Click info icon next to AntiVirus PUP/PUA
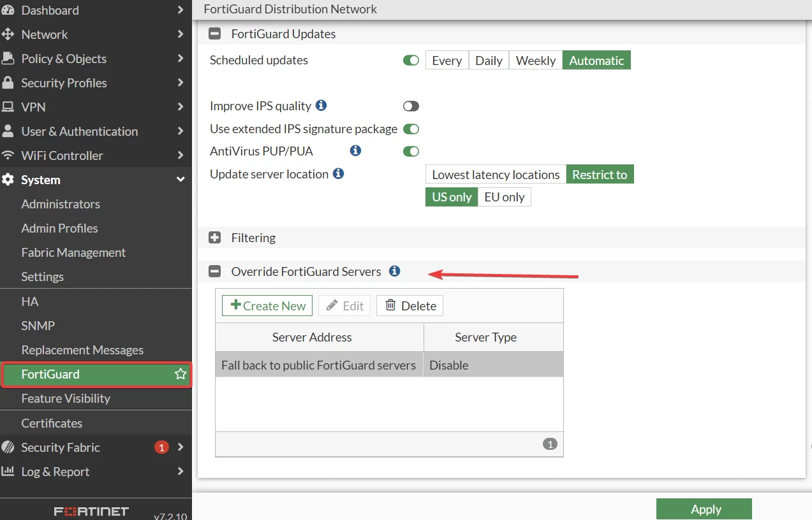812x520 pixels. 356,150
